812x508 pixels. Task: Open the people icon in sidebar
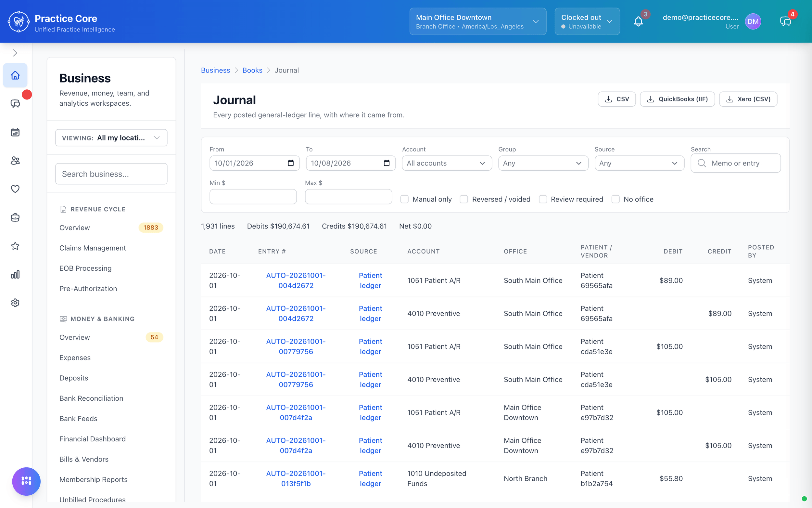[x=15, y=161]
